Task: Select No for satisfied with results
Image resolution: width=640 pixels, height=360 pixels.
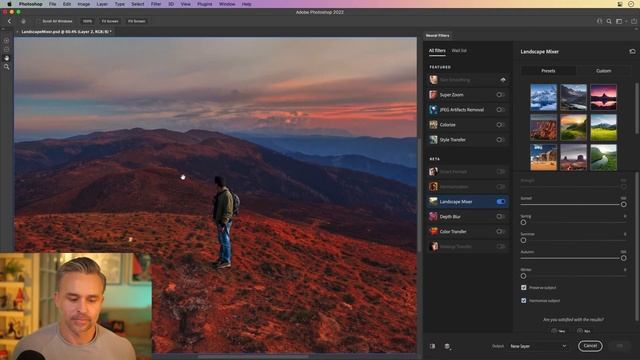Action: tap(580, 331)
